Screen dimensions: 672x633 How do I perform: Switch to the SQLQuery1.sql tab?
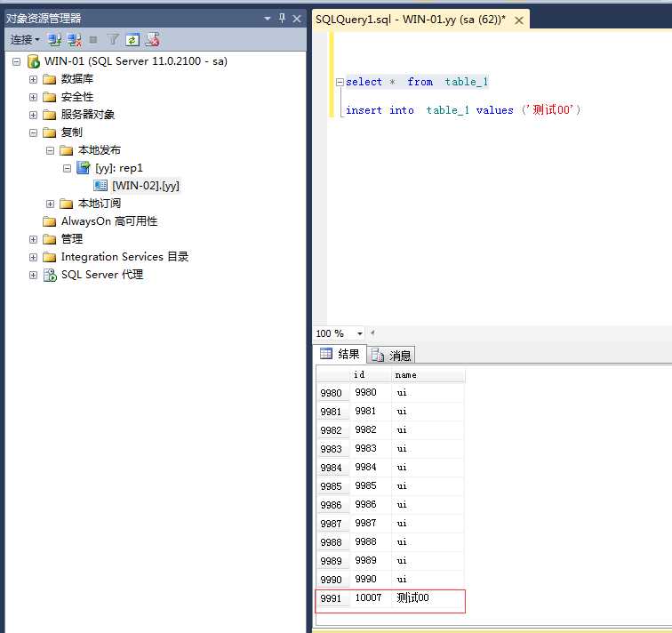tap(410, 20)
